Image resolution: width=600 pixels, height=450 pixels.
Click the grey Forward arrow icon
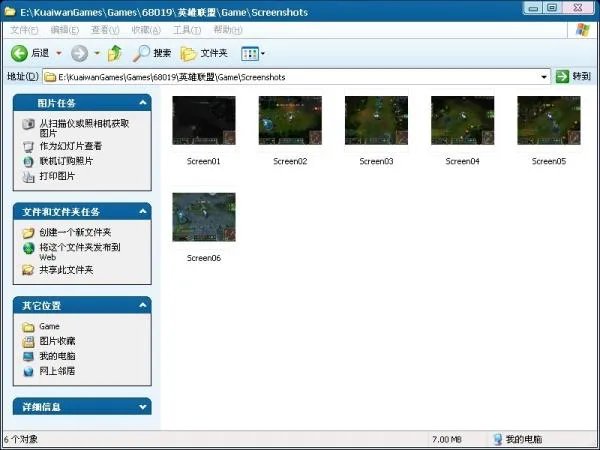point(80,53)
